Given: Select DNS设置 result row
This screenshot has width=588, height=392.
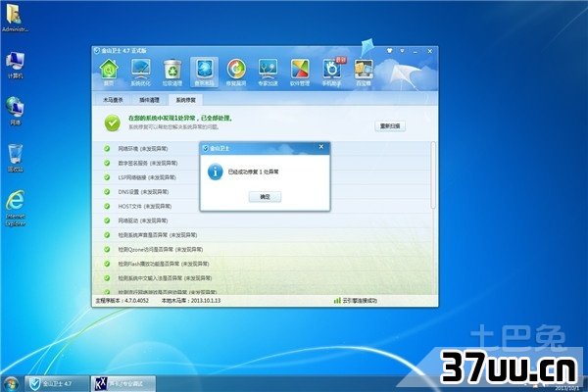Looking at the screenshot, I should point(263,192).
